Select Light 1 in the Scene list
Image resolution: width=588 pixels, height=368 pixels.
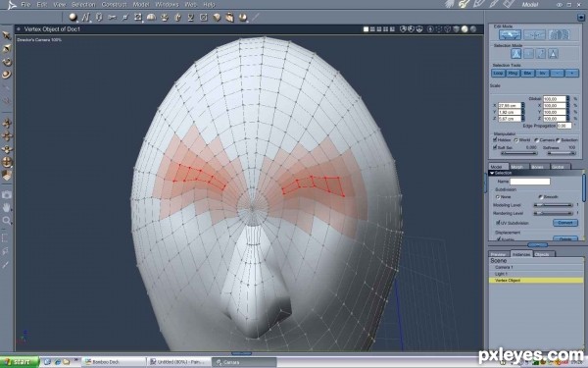[536, 274]
